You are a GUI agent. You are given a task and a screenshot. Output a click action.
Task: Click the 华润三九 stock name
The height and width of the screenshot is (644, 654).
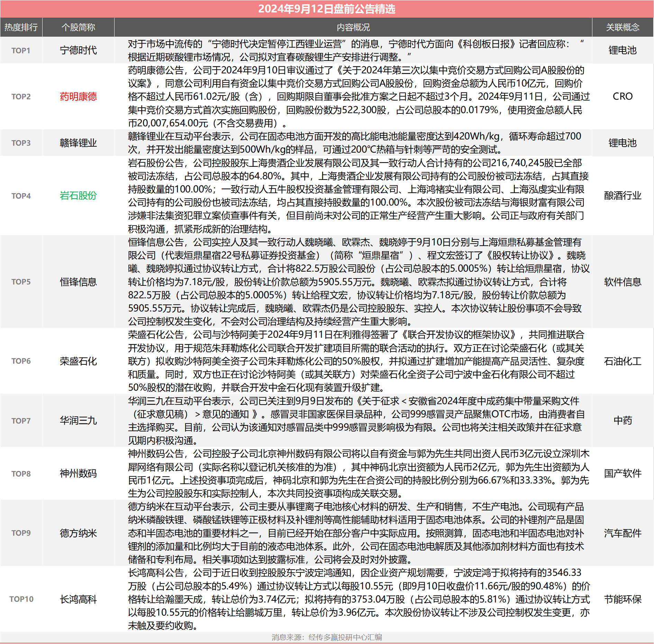point(78,421)
